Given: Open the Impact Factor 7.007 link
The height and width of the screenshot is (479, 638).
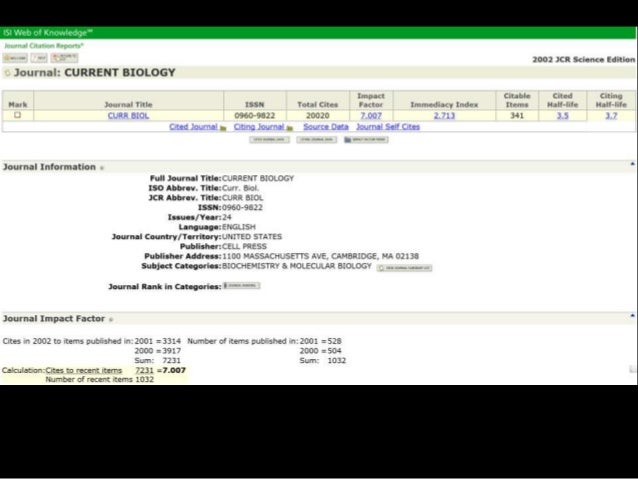Looking at the screenshot, I should click(371, 116).
